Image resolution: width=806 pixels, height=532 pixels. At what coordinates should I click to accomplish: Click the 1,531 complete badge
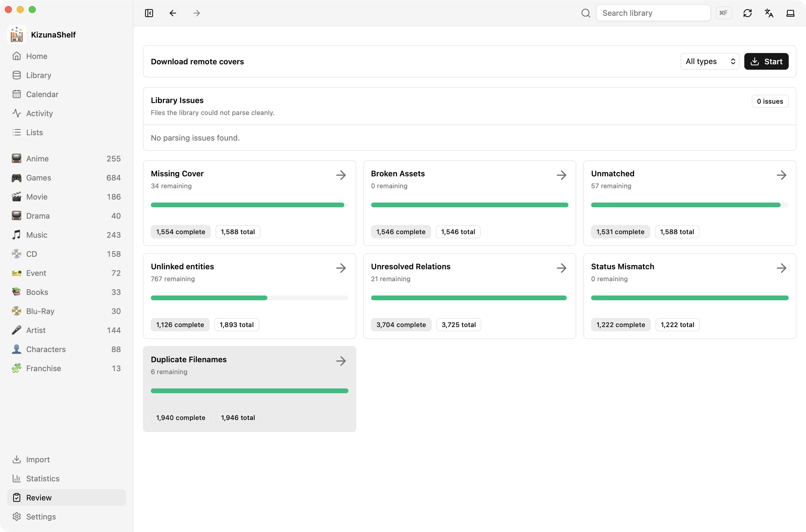pyautogui.click(x=620, y=232)
